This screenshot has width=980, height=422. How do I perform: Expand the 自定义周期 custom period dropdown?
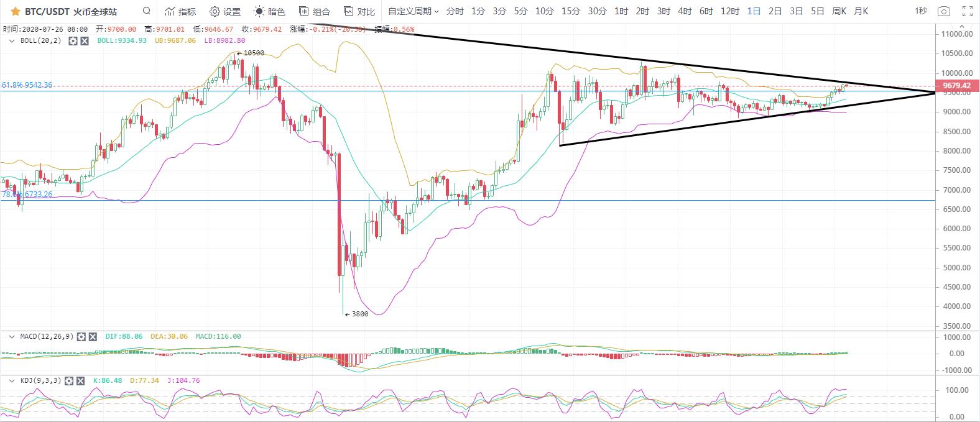pyautogui.click(x=413, y=11)
